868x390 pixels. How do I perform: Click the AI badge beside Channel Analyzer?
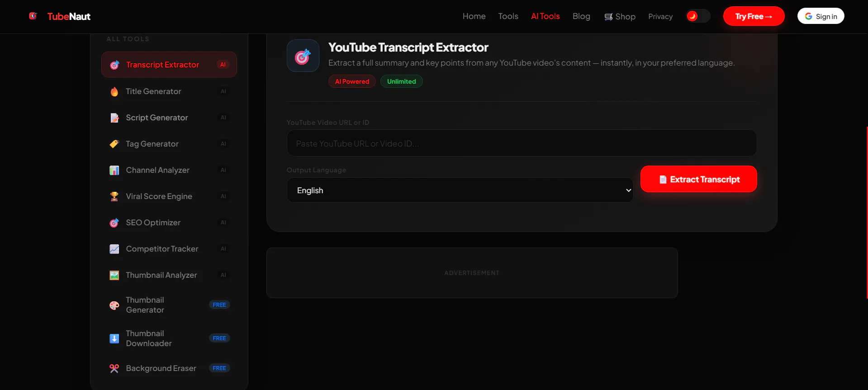223,170
